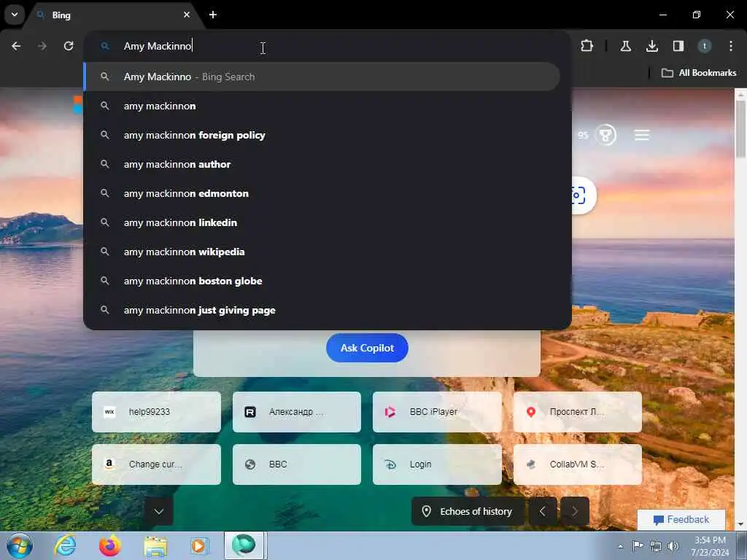Open the taskbar clock showing 3:54 PM

pos(710,546)
